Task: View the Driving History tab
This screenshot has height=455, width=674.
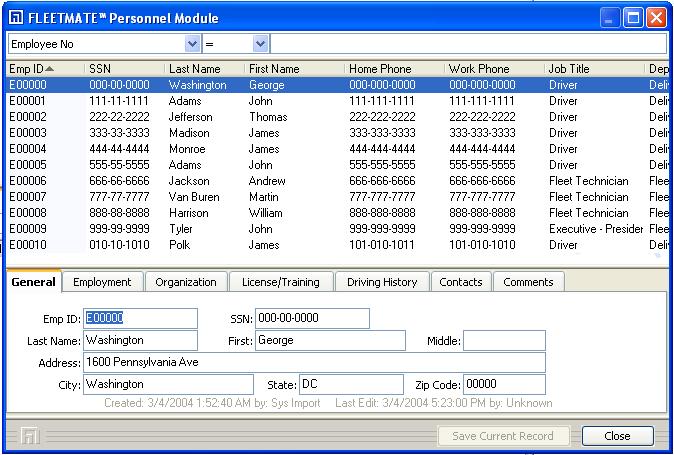Action: coord(382,282)
